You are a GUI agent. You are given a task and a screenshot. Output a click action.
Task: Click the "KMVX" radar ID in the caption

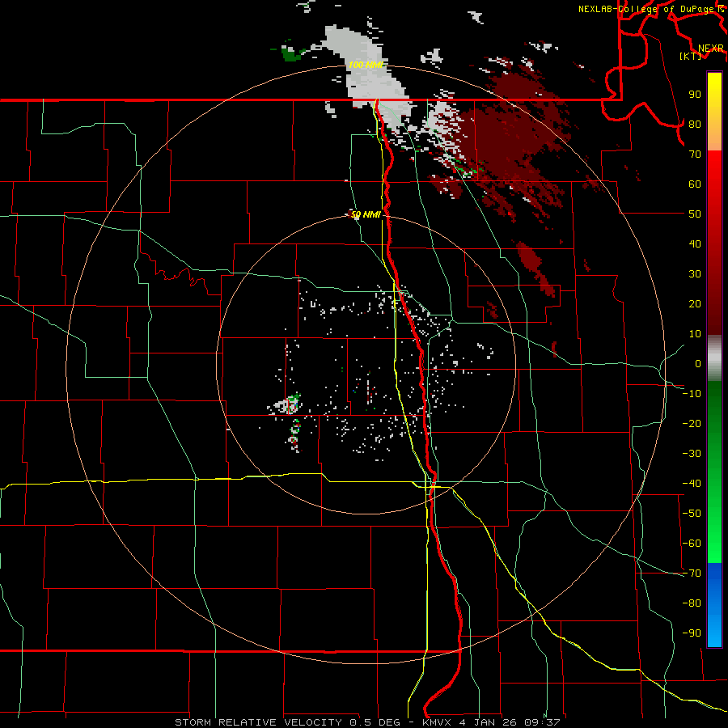tap(437, 722)
